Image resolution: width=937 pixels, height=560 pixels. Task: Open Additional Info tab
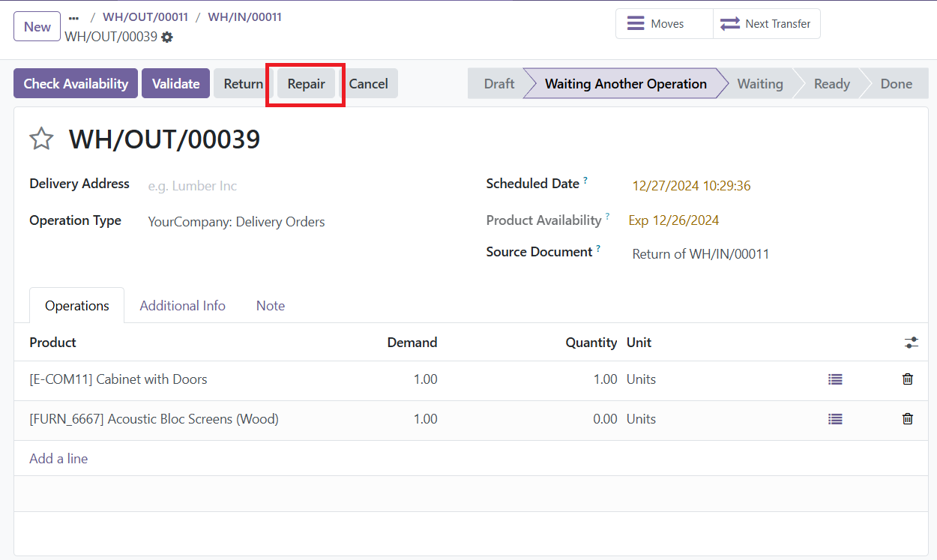point(183,306)
